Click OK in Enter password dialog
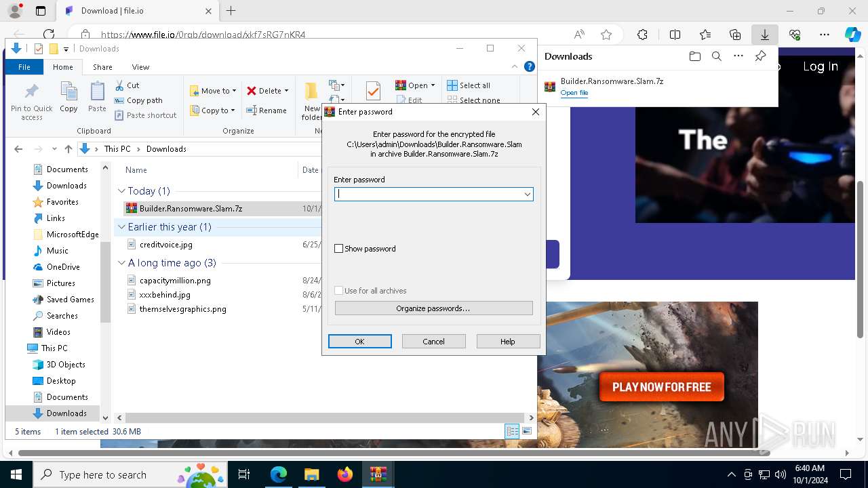The image size is (868, 488). point(360,342)
